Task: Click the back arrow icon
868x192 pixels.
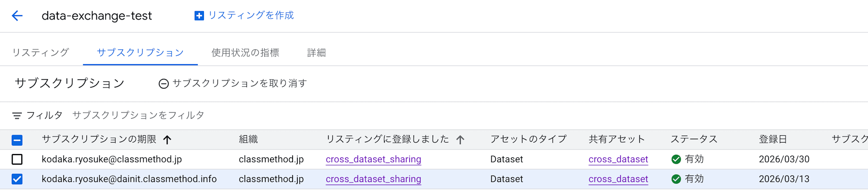Action: (x=17, y=16)
